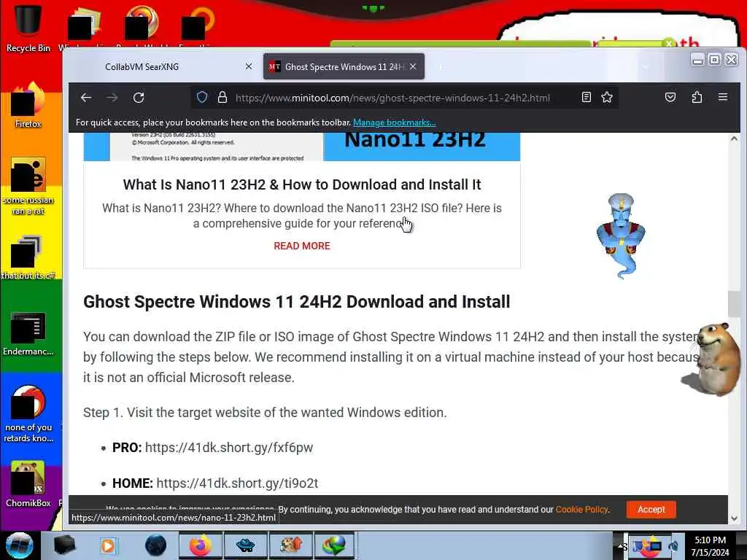Open the Windows Start orb

[20, 545]
